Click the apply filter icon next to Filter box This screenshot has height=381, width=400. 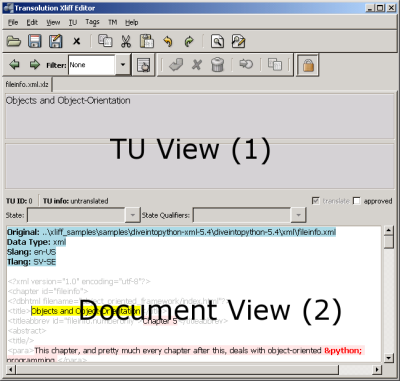[x=143, y=65]
